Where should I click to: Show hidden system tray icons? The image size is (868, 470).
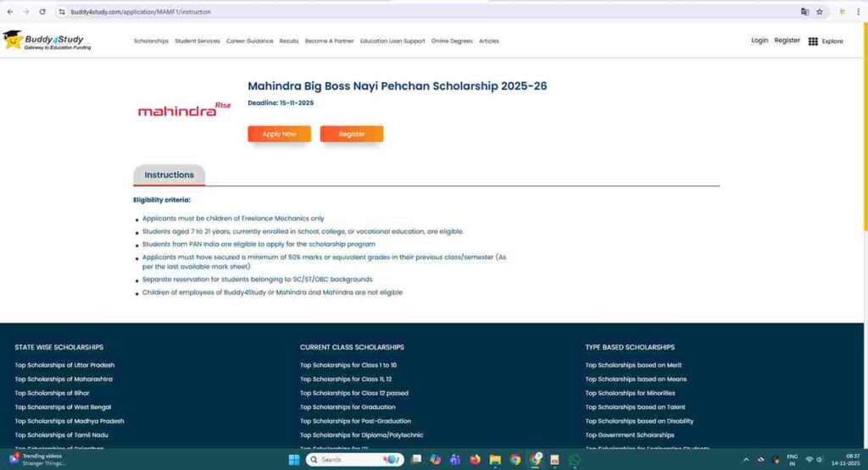(x=746, y=460)
